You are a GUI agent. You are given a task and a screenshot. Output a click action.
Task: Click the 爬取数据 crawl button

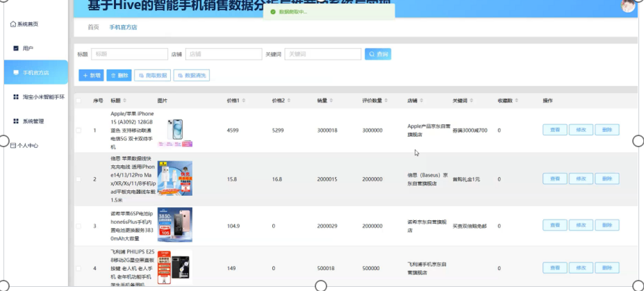click(x=152, y=76)
